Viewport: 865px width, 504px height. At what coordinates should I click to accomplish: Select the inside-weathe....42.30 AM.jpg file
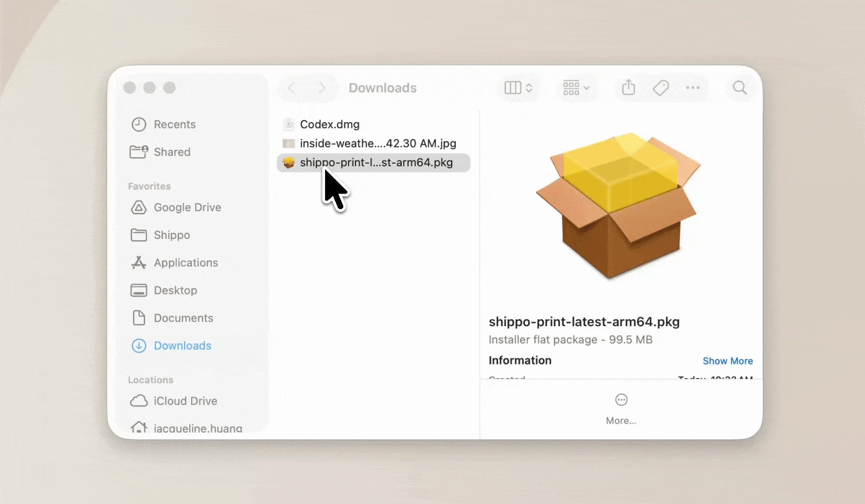click(x=373, y=144)
